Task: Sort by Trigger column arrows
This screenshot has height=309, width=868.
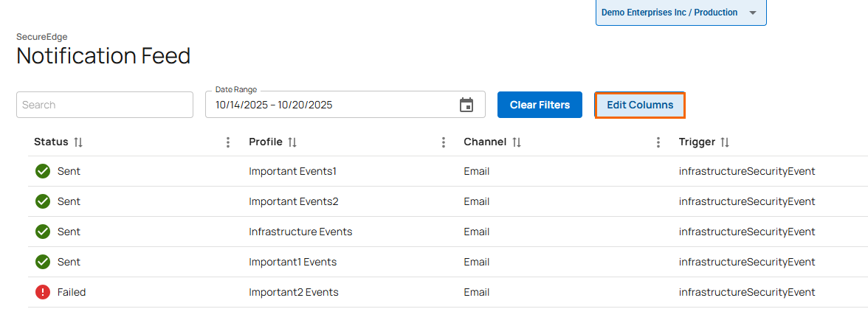Action: tap(725, 142)
